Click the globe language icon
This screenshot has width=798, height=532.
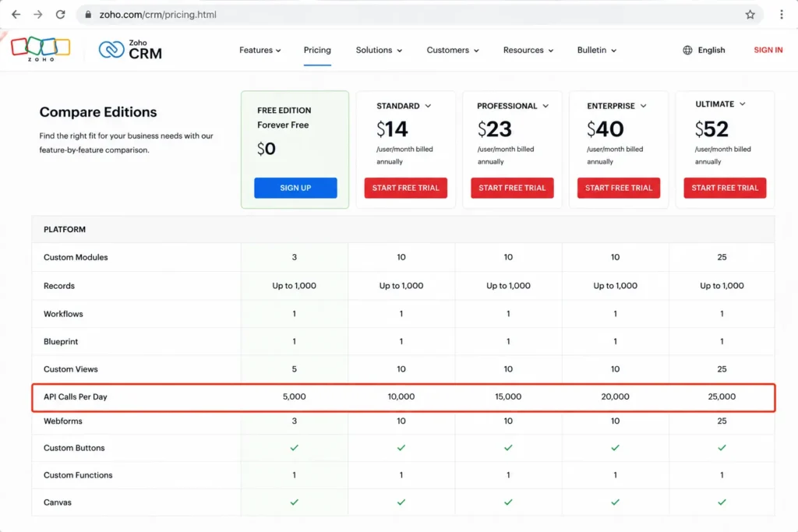pos(687,50)
